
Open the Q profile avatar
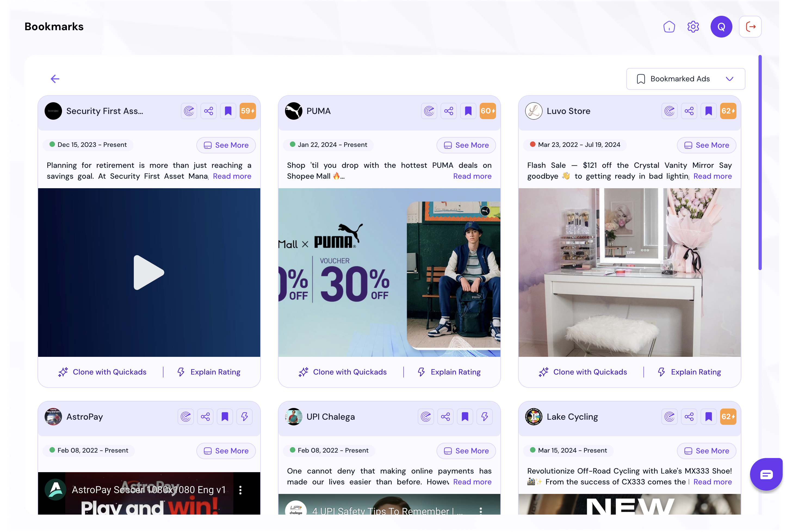point(721,26)
